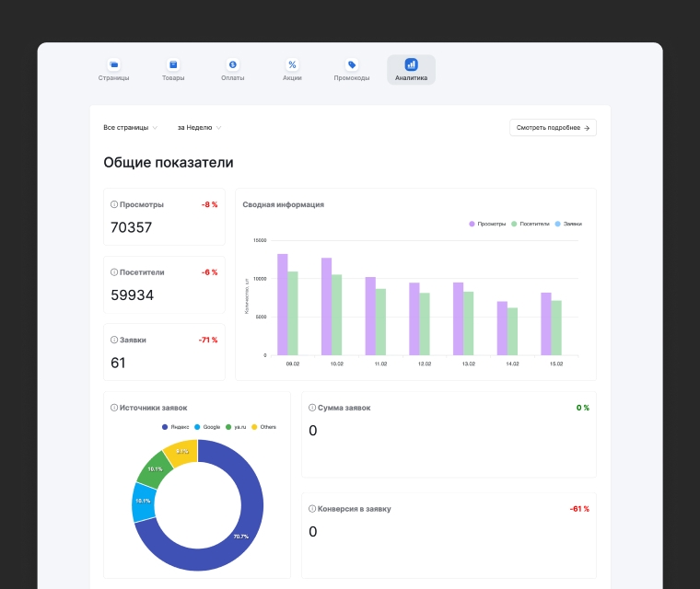Click the Яндекс legend color in donut chart
The height and width of the screenshot is (589, 700).
165,427
